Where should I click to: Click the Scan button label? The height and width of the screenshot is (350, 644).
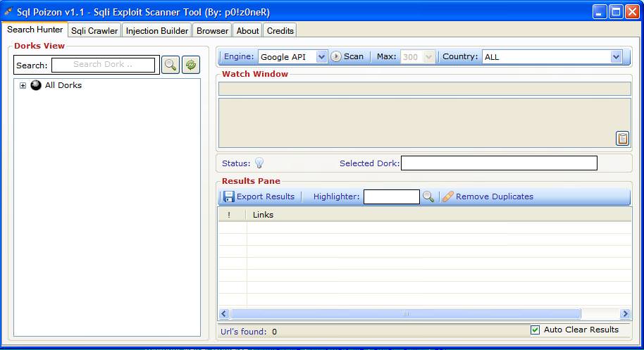(x=354, y=56)
